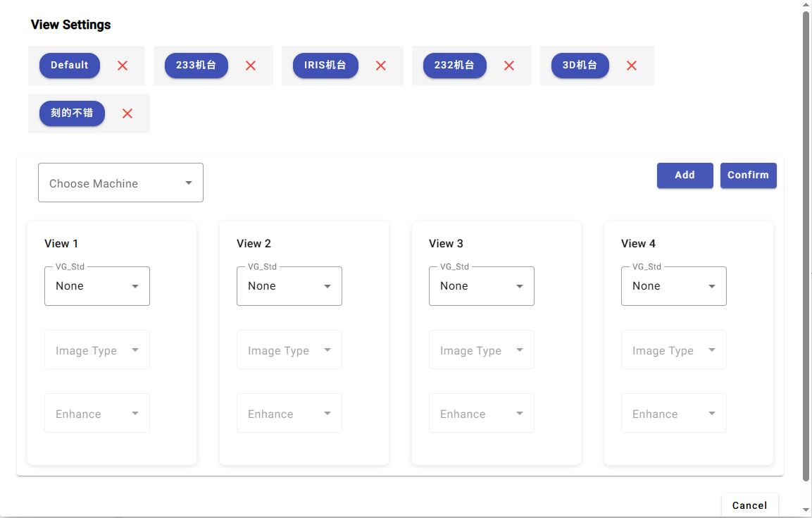Select the Default preset chip
Image resolution: width=812 pixels, height=518 pixels.
pos(70,66)
